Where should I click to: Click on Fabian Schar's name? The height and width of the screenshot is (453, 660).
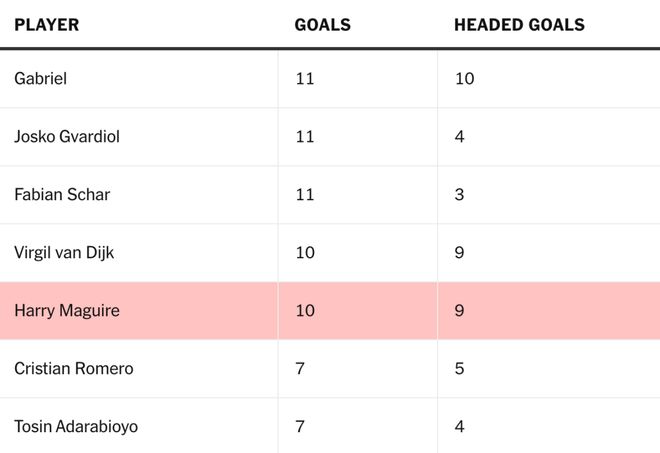pyautogui.click(x=62, y=194)
